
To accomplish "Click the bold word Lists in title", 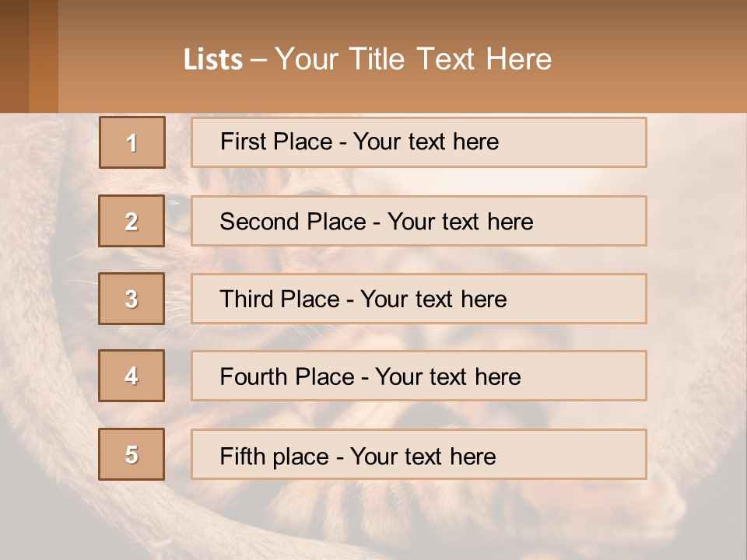I will coord(213,59).
